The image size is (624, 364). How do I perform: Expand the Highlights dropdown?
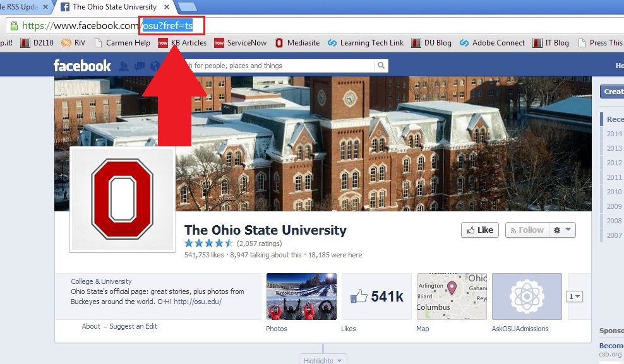(323, 360)
